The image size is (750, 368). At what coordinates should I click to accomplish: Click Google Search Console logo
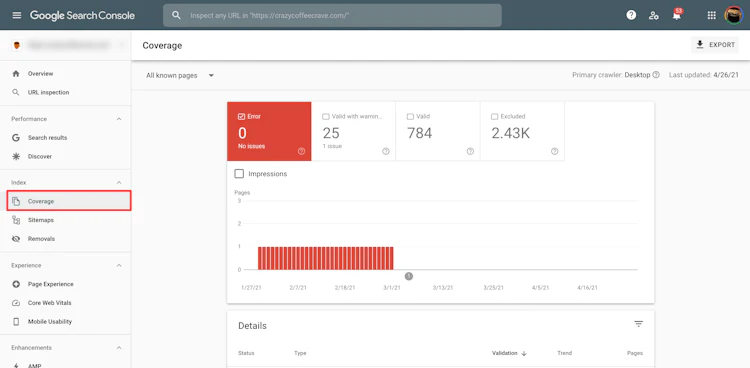click(82, 15)
